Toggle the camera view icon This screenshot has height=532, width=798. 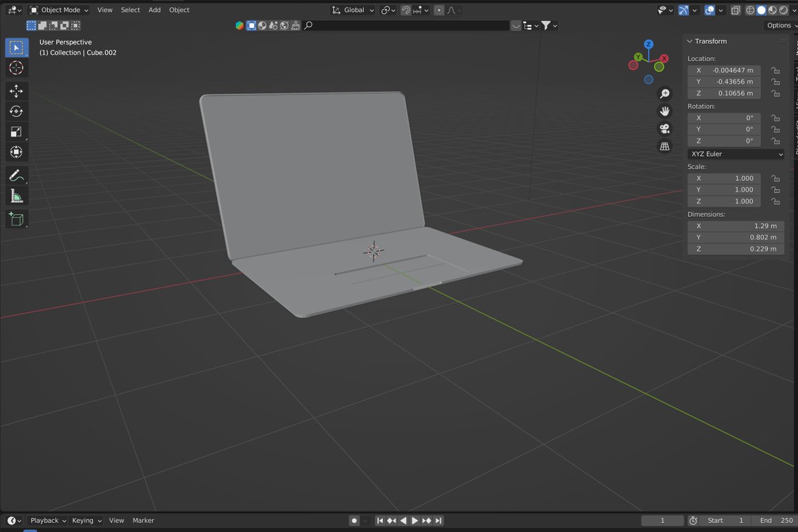tap(664, 128)
